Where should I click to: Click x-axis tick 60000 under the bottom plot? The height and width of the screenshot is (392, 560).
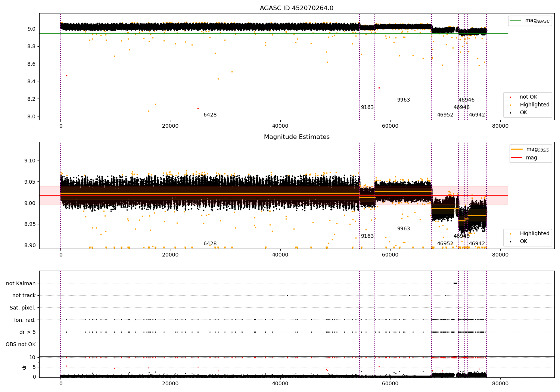click(390, 383)
